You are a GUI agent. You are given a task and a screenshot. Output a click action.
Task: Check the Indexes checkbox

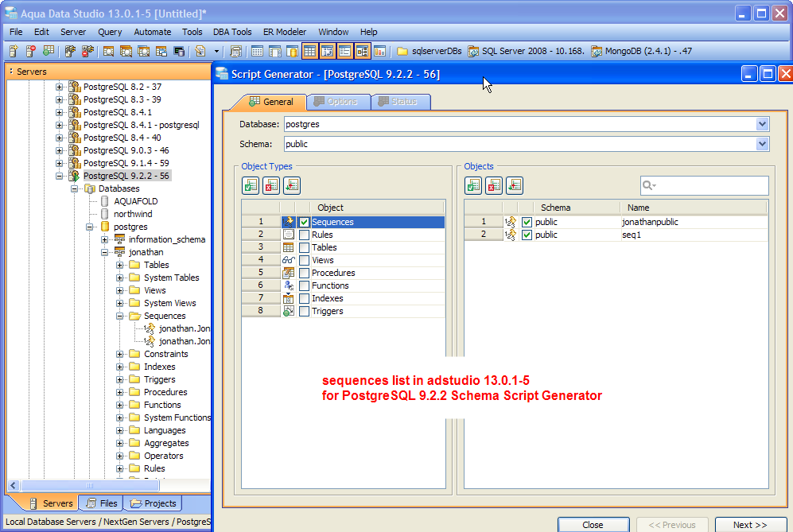click(304, 298)
